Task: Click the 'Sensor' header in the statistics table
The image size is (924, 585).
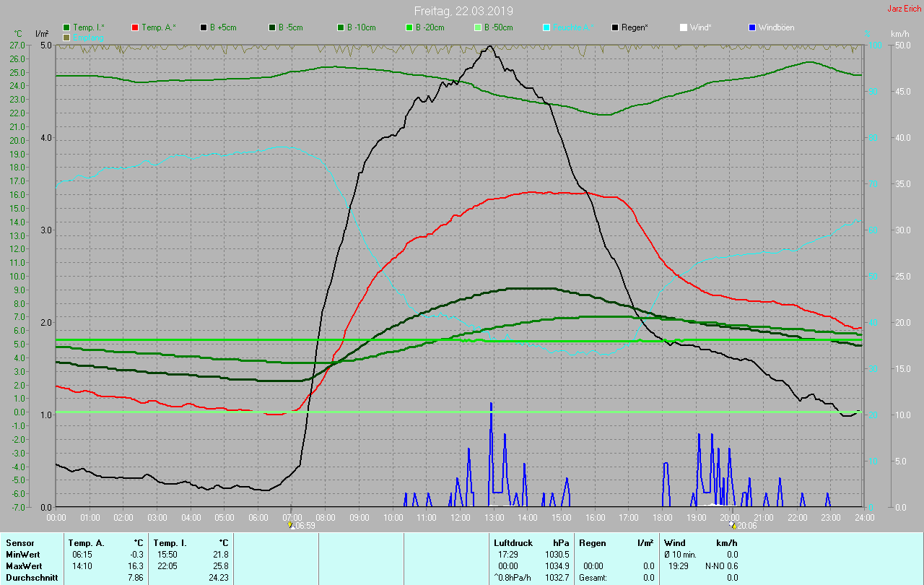Action: [x=19, y=543]
